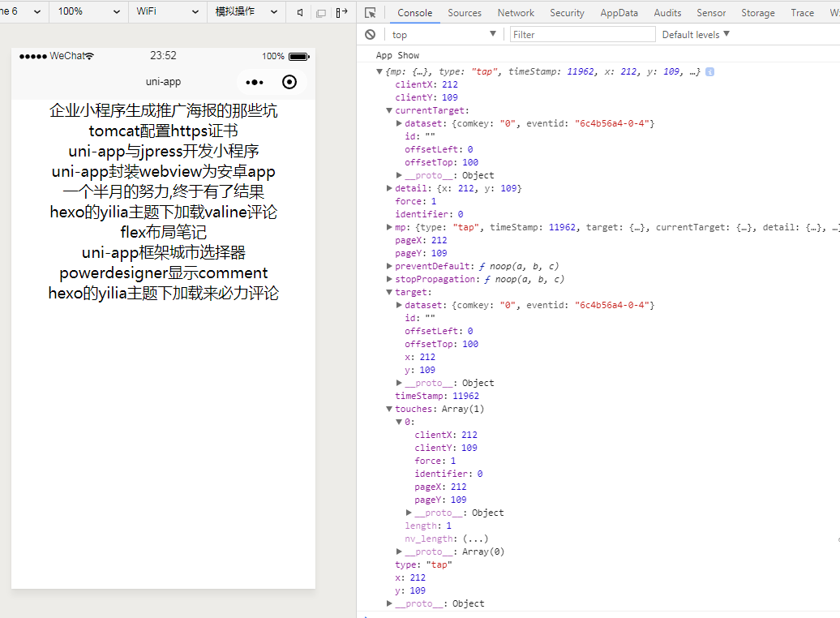The width and height of the screenshot is (840, 618).
Task: Click the nv_length (...) getter value
Action: pos(475,539)
